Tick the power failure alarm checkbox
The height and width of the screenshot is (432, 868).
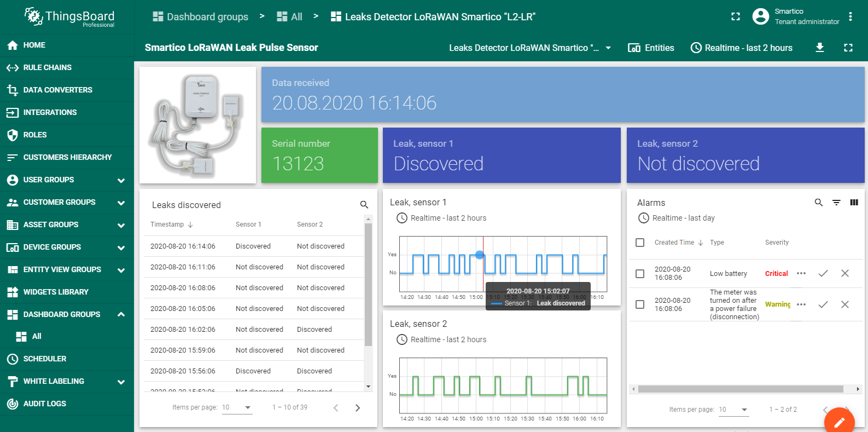tap(640, 304)
